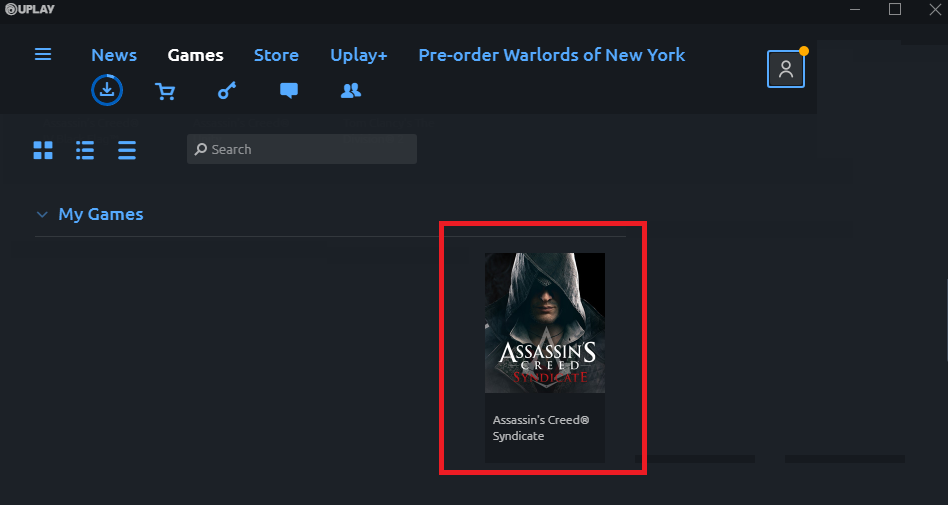Open the hamburger main menu
This screenshot has height=505, width=948.
[x=43, y=54]
